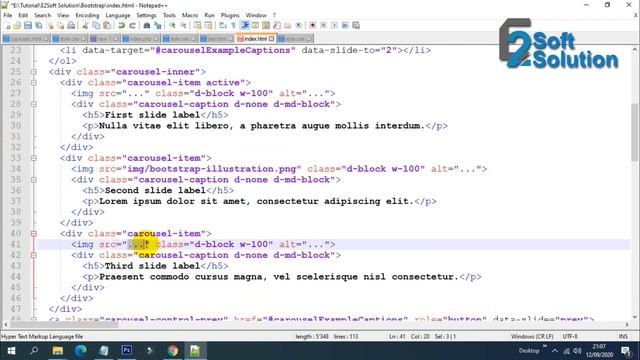The width and height of the screenshot is (640, 360).
Task: Open the Windows Start menu
Action: pyautogui.click(x=11, y=351)
